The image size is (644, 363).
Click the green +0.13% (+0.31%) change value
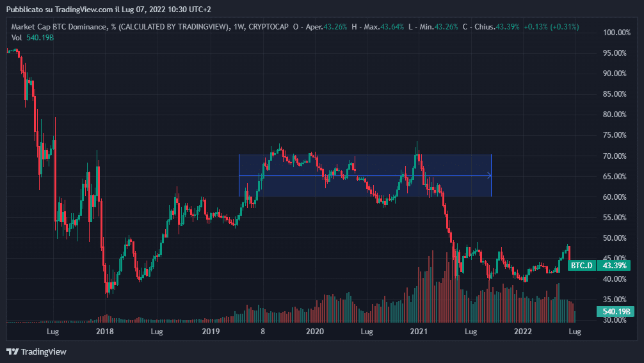click(551, 27)
